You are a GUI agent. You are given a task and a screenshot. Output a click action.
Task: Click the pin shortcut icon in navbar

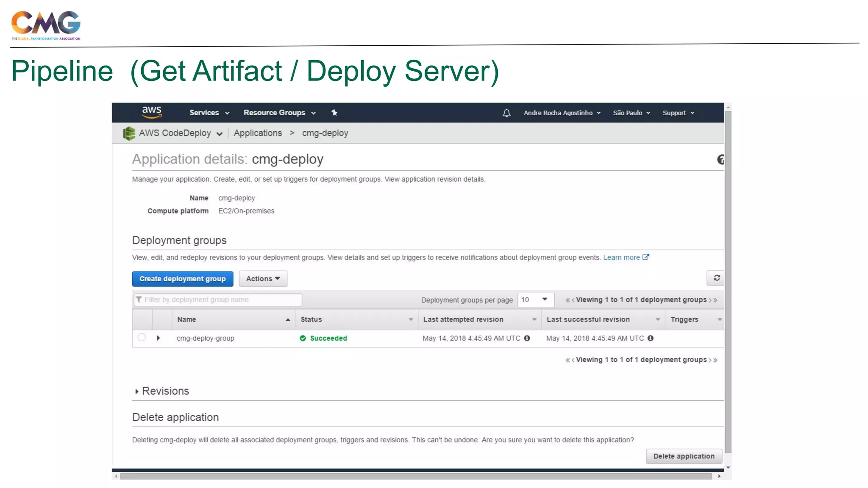(334, 113)
